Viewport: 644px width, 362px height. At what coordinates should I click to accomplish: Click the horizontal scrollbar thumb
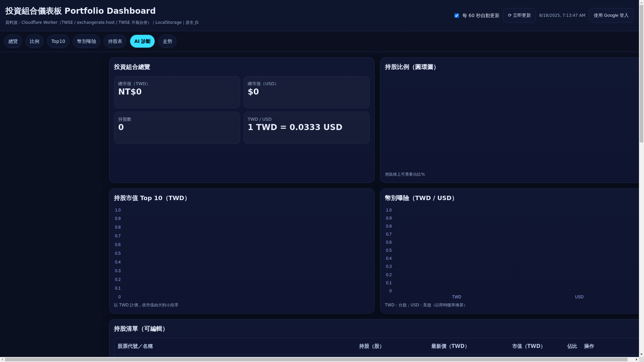pyautogui.click(x=316, y=359)
